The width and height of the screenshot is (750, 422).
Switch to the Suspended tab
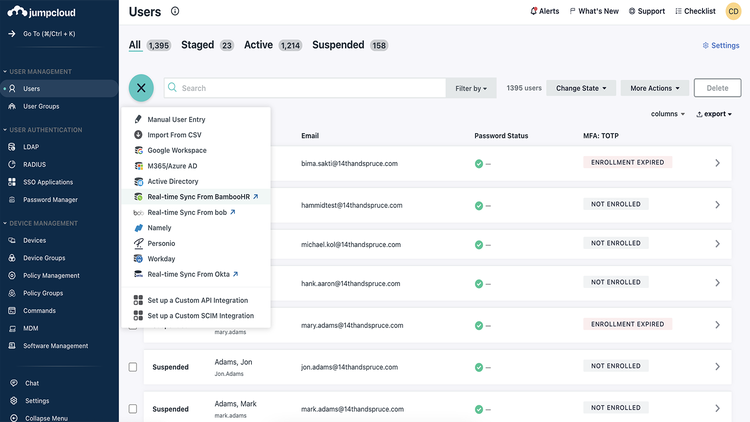[x=350, y=45]
